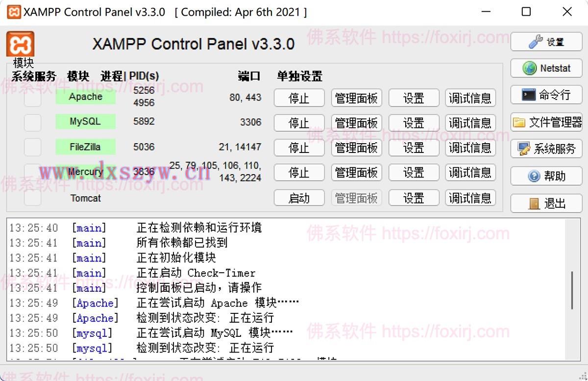Open the Apache 管理面板 admin button

click(x=356, y=98)
